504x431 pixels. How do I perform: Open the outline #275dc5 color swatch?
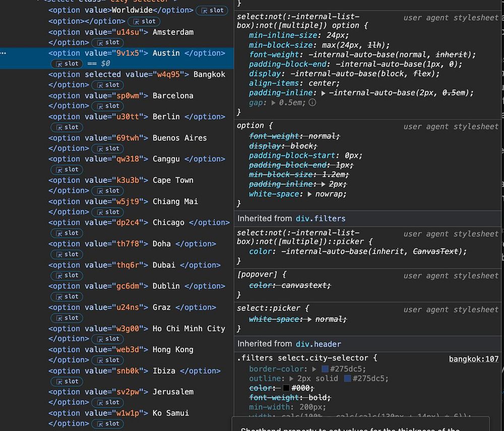click(x=347, y=378)
